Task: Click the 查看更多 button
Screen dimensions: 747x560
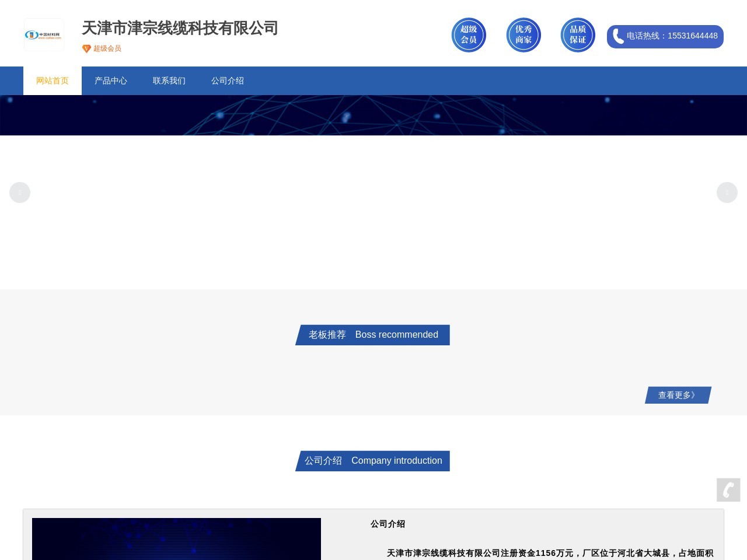Action: 678,395
